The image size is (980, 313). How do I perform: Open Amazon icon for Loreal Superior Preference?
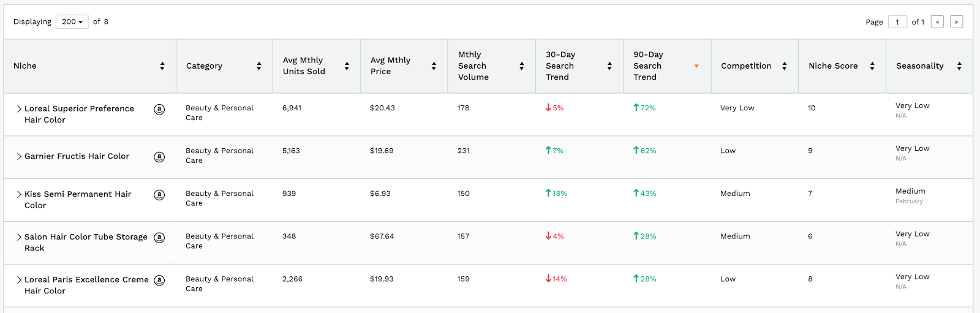tap(159, 110)
